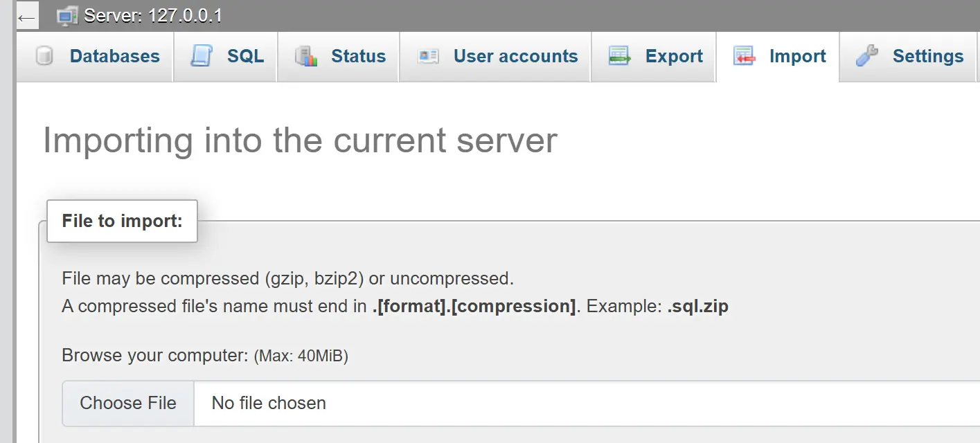Click the User accounts ID card icon
Screen dimensions: 980x443
click(x=428, y=56)
